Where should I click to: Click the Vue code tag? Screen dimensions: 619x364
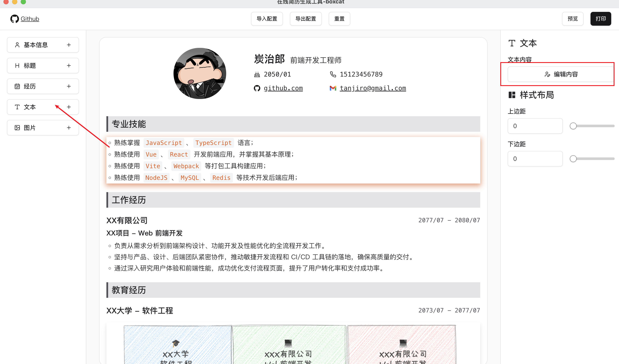tap(151, 154)
